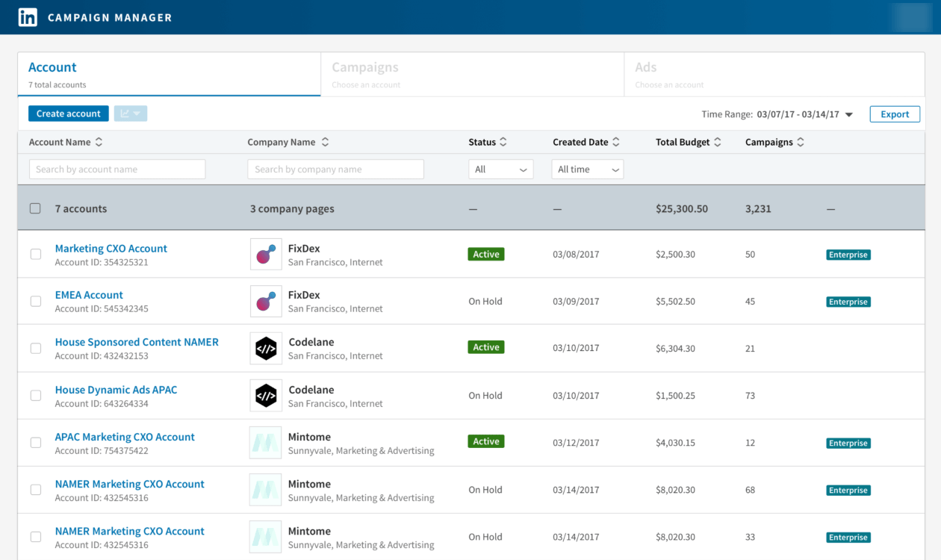Open the chart view dropdown button
Viewport: 941px width, 560px height.
(x=131, y=113)
